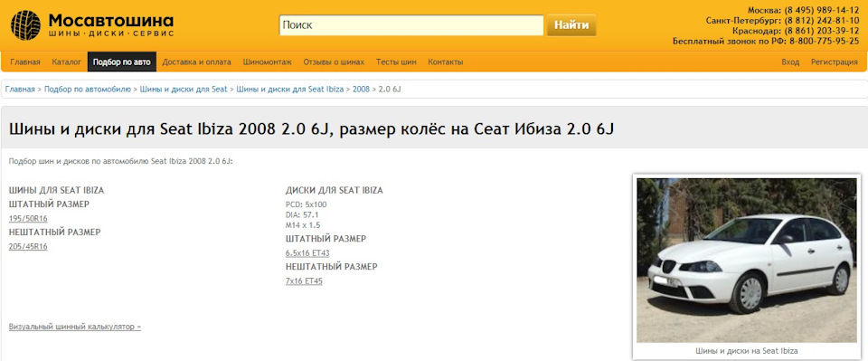Open the 2008 breadcrumb link
Screen dimensions: 868x361
coord(361,90)
